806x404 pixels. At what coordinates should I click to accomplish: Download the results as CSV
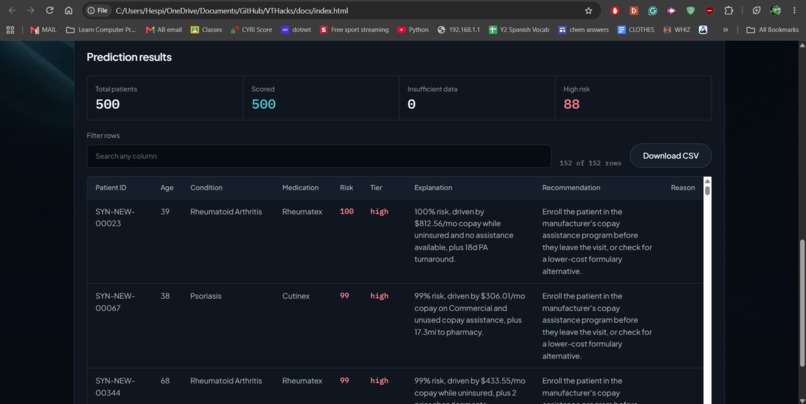[671, 156]
